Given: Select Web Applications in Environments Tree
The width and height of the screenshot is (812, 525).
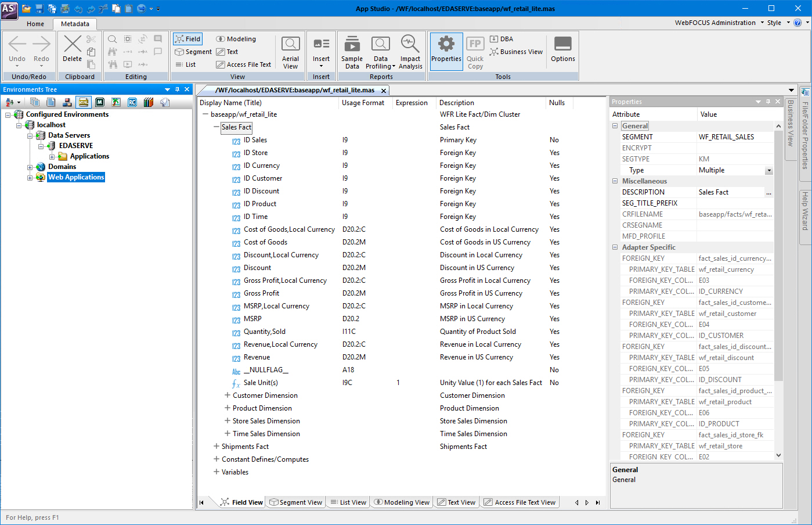Looking at the screenshot, I should click(76, 177).
